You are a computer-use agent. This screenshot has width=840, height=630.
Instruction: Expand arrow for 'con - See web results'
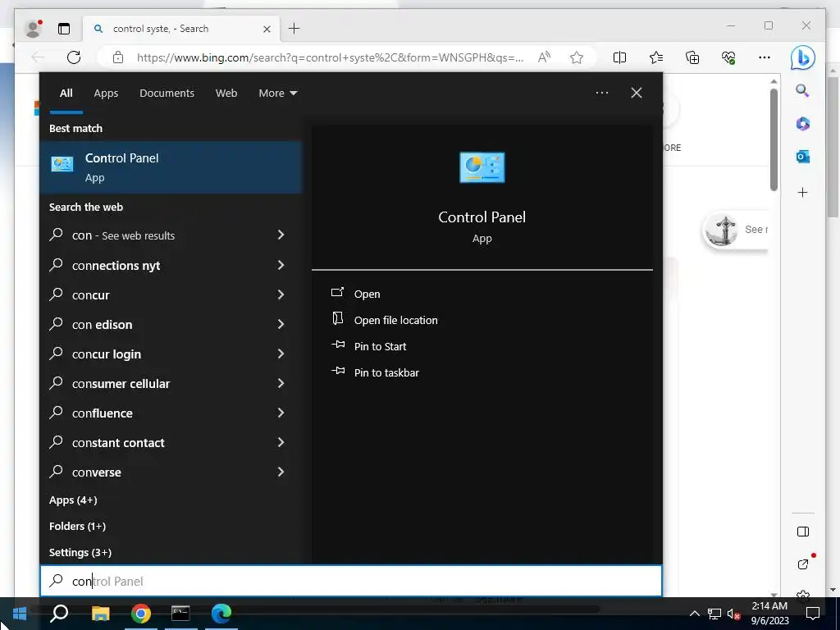pos(281,235)
